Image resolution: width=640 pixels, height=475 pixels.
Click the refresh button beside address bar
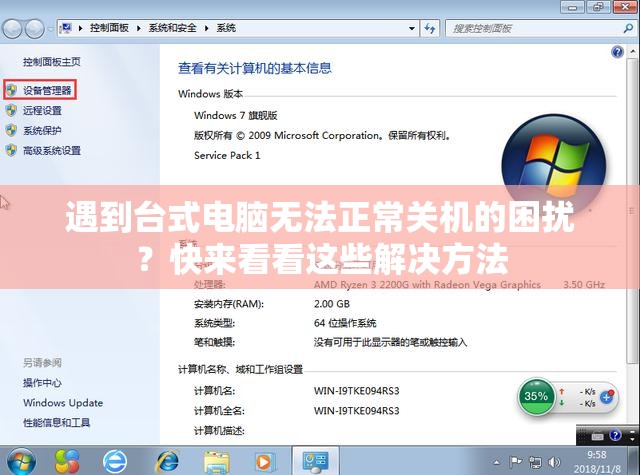click(430, 28)
